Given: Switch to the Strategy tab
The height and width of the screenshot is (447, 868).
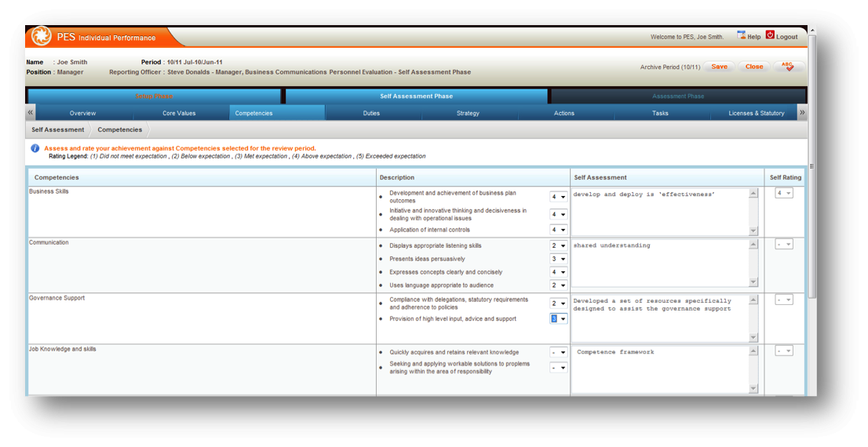Looking at the screenshot, I should click(468, 113).
